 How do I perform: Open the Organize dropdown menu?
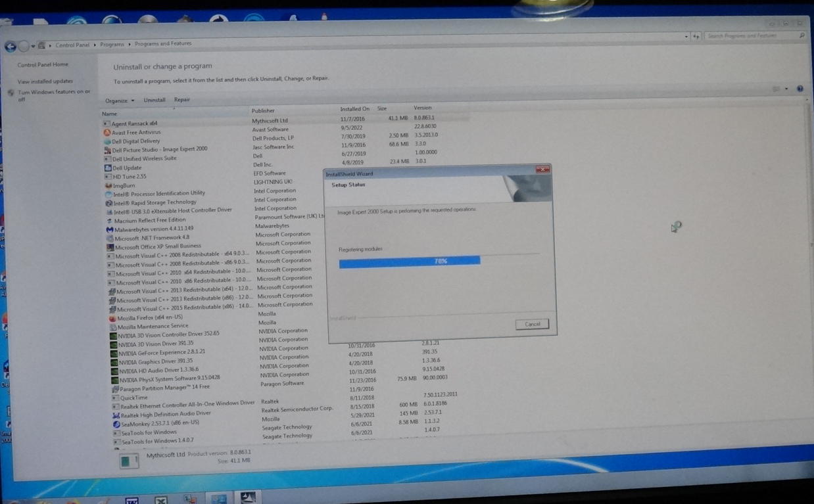[119, 101]
